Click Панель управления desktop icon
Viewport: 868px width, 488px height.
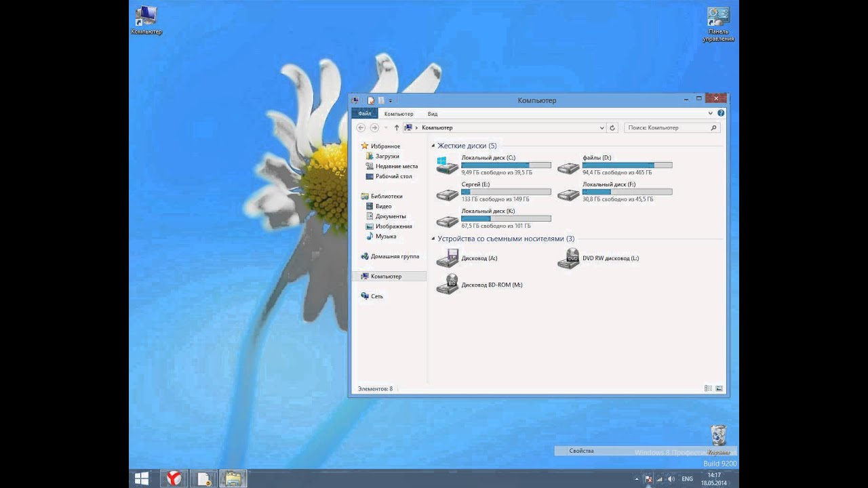(718, 24)
